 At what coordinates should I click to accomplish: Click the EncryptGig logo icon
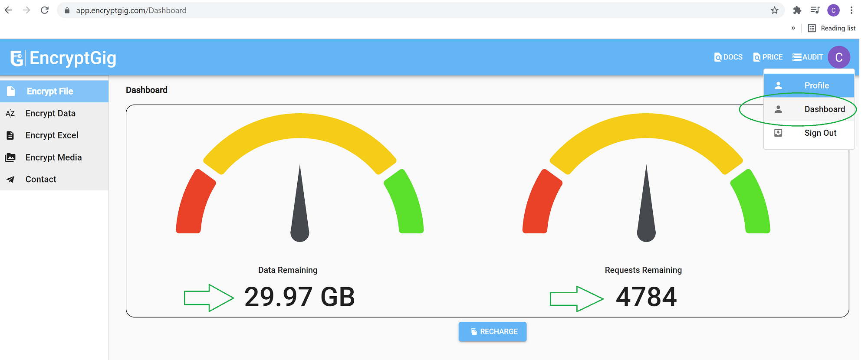(x=17, y=58)
